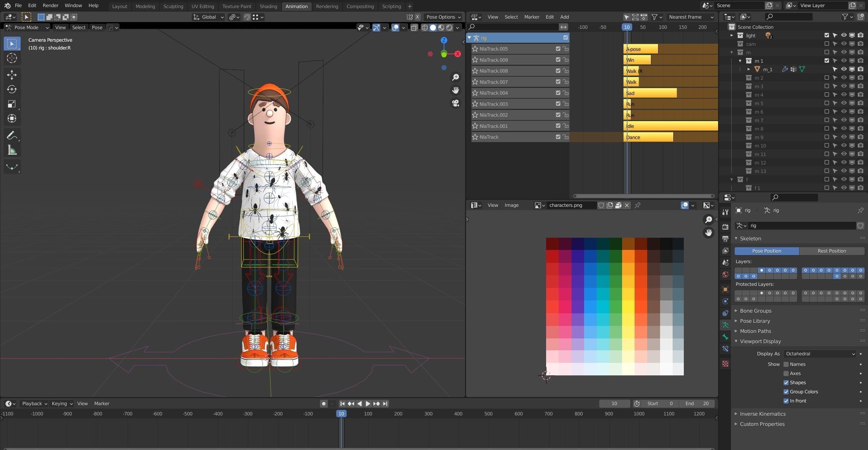
Task: Select the Move tool in viewport toolbar
Action: [x=12, y=75]
